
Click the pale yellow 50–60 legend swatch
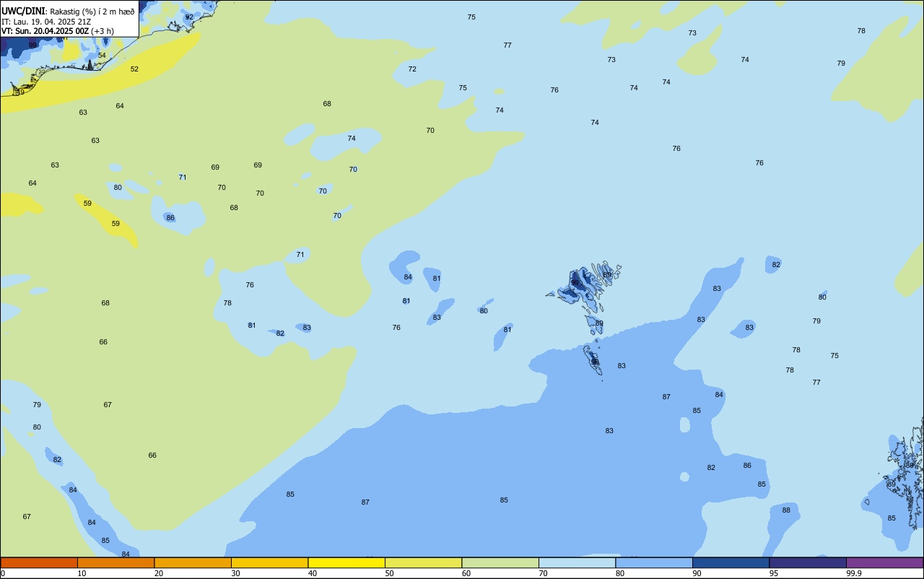[x=423, y=562]
